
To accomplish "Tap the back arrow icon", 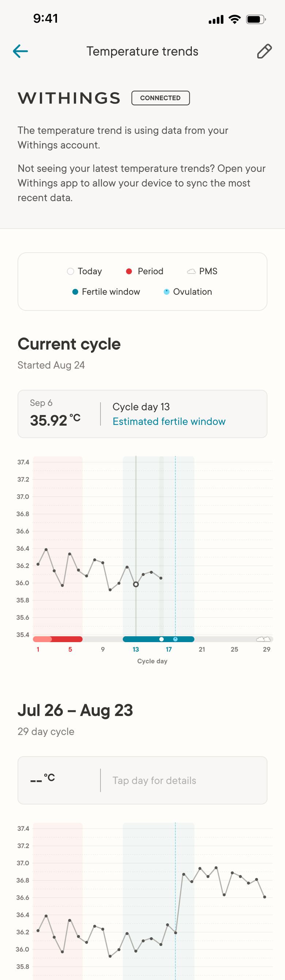I will click(21, 51).
